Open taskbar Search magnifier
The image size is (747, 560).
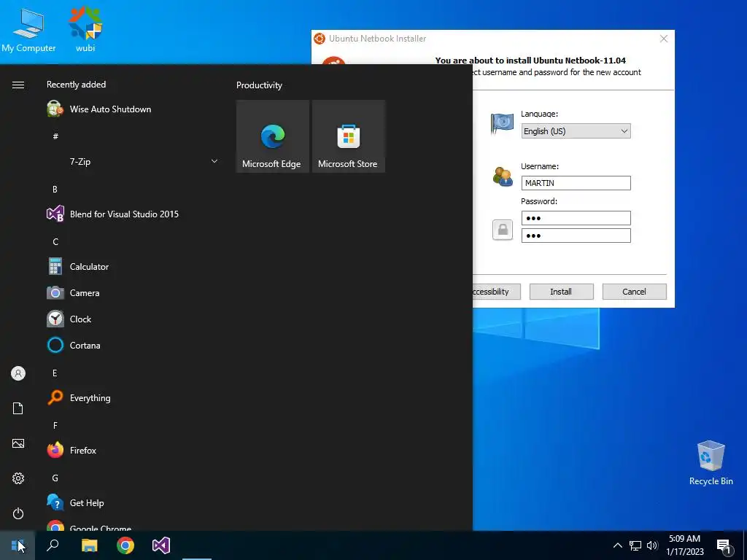[x=53, y=545]
